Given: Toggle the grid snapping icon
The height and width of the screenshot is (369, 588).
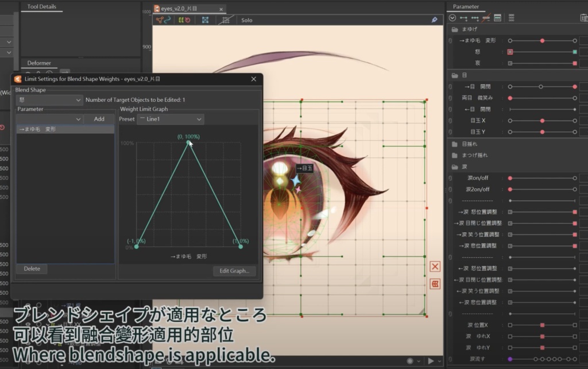Looking at the screenshot, I should [x=226, y=20].
